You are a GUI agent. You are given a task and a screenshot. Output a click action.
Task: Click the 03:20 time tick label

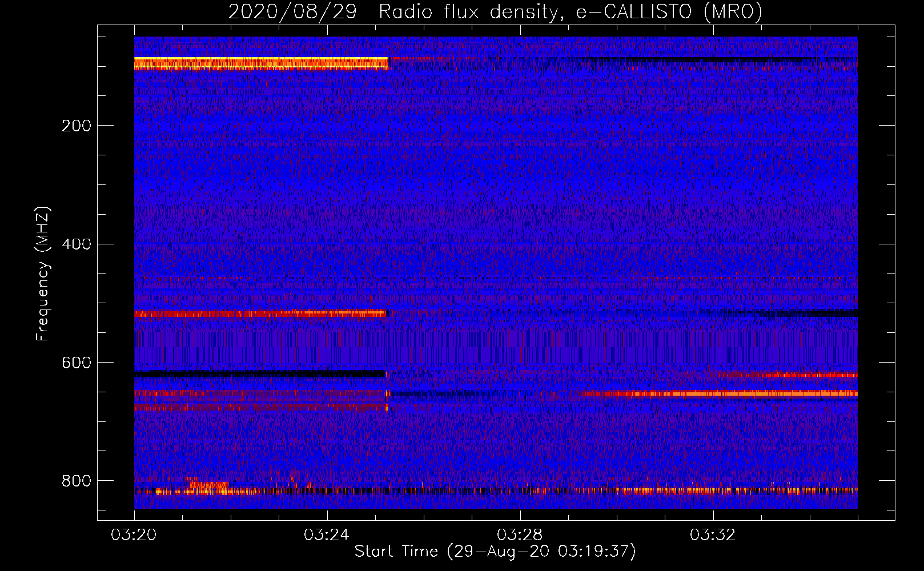pyautogui.click(x=134, y=535)
